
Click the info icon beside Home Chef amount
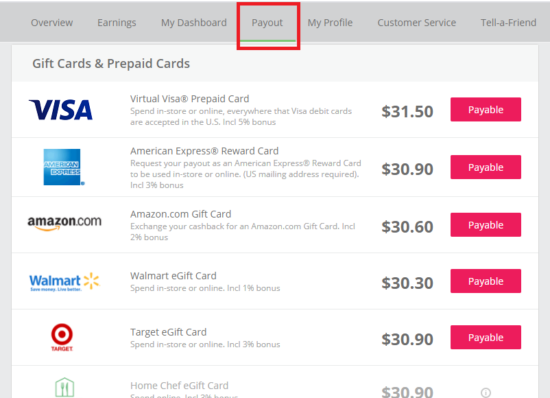(486, 393)
